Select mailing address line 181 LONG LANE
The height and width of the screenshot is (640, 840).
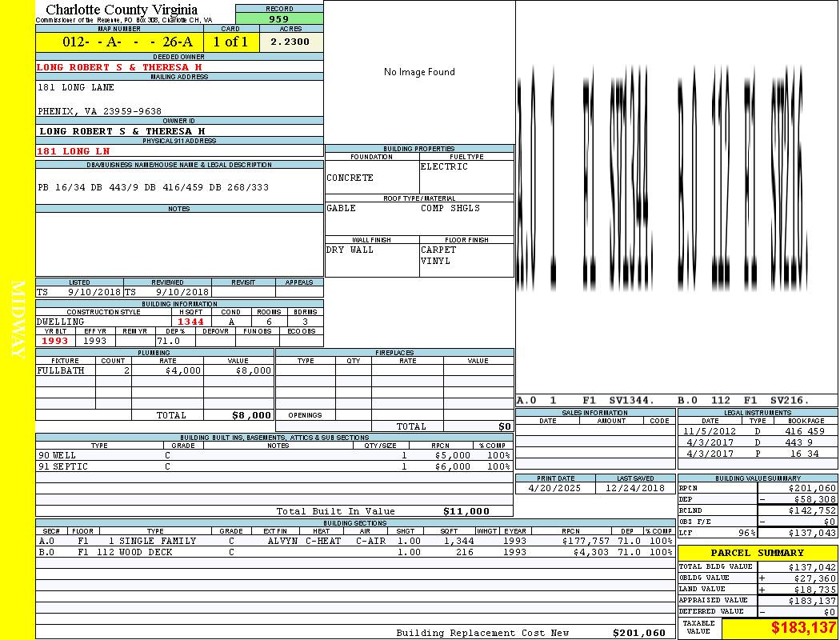(75, 87)
